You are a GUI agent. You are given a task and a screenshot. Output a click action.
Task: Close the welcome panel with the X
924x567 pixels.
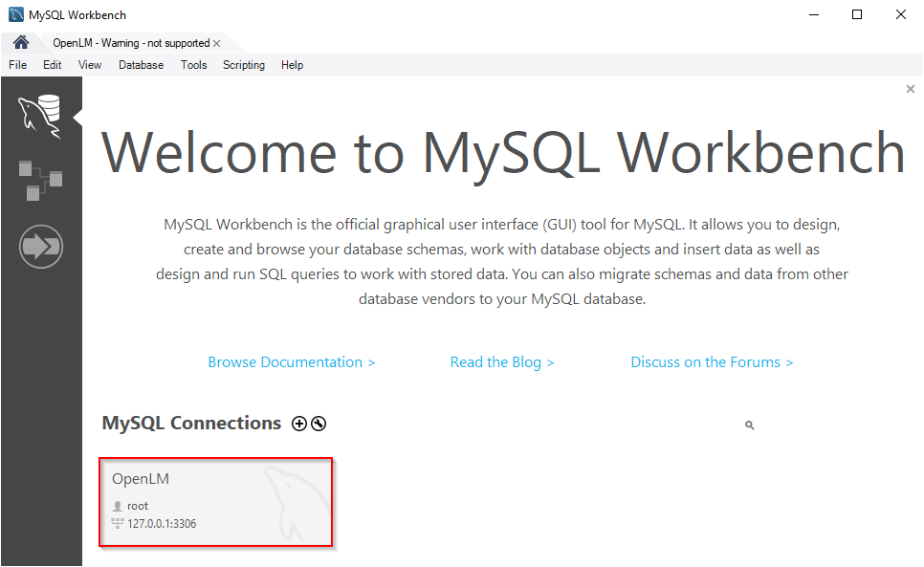pos(910,89)
